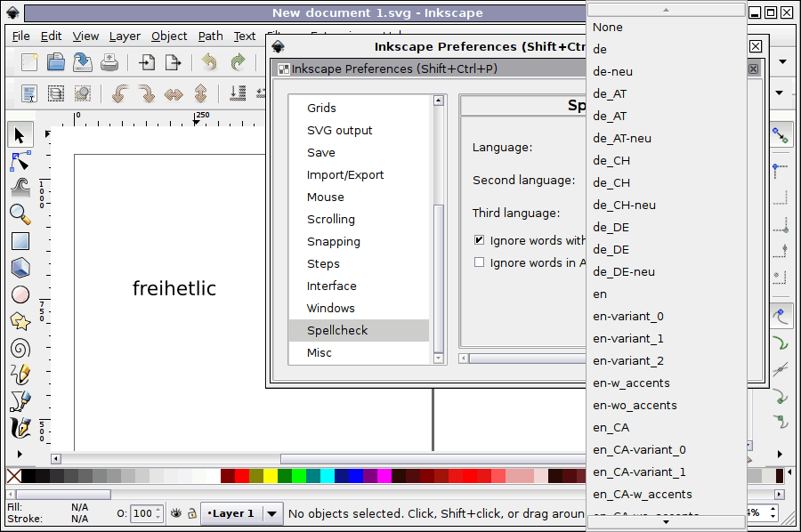The image size is (801, 532).
Task: Flip selection horizontally
Action: click(174, 93)
